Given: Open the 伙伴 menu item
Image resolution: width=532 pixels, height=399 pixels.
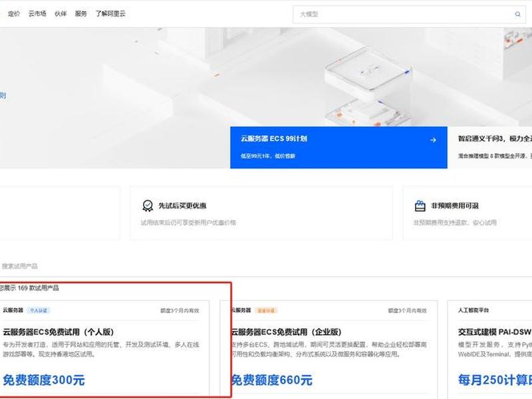Looking at the screenshot, I should tap(61, 13).
